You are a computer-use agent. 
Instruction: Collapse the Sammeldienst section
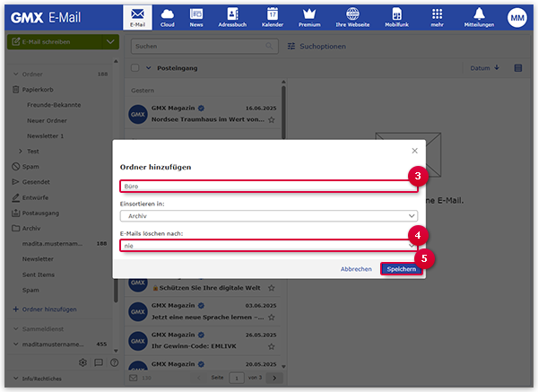[x=15, y=329]
